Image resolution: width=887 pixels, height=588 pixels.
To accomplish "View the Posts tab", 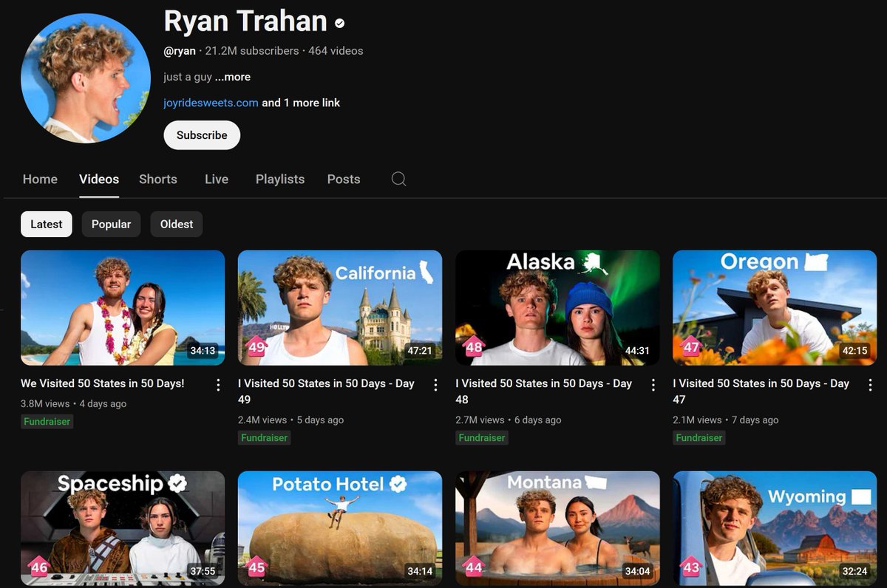I will click(344, 179).
